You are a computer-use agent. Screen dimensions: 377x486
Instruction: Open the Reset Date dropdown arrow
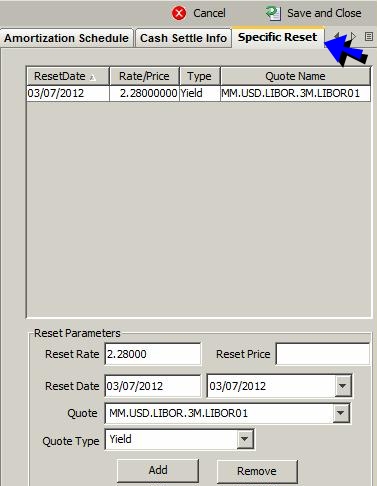click(x=342, y=386)
